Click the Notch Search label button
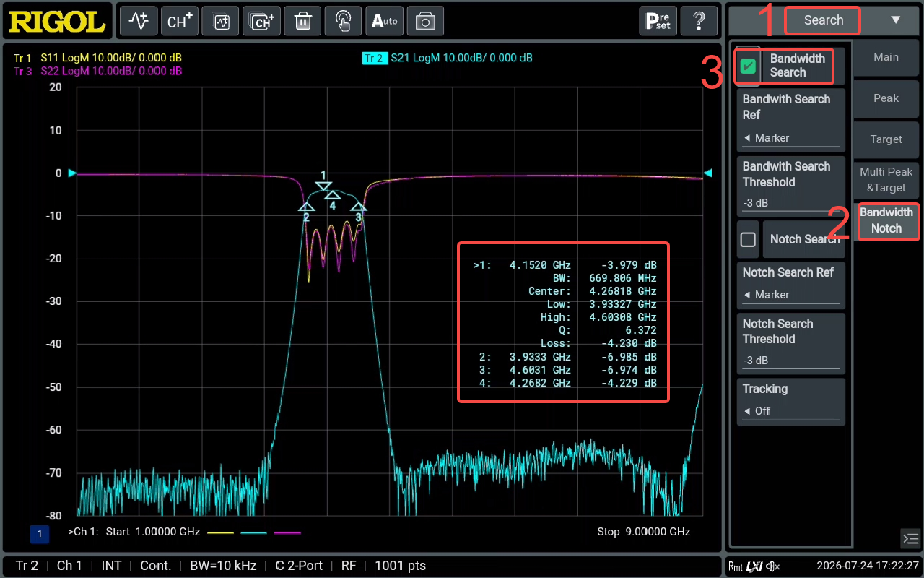924x578 pixels. tap(803, 239)
